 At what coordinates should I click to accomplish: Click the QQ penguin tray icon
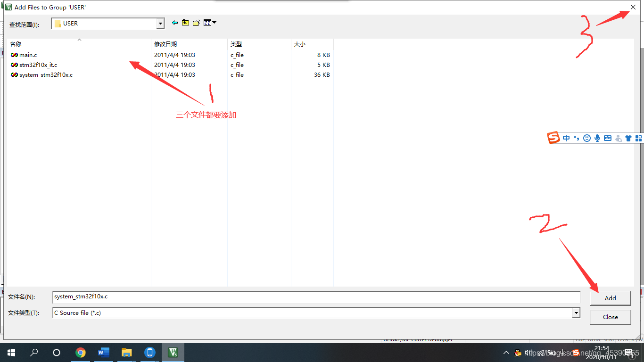518,353
